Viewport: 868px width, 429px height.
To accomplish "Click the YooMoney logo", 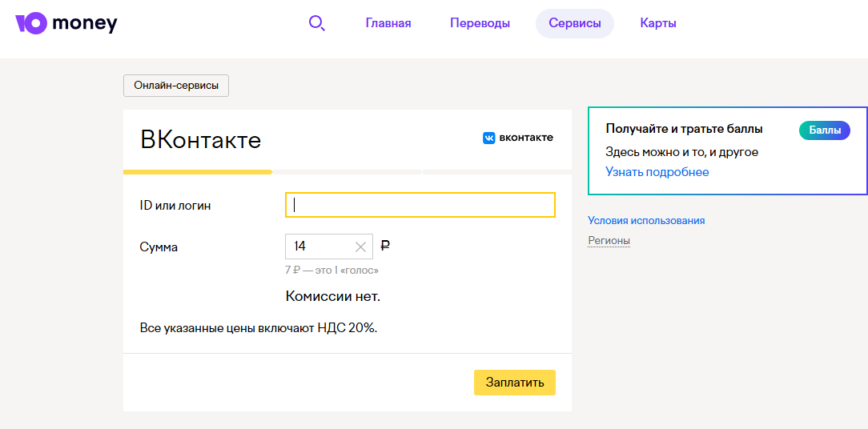I will pos(66,24).
